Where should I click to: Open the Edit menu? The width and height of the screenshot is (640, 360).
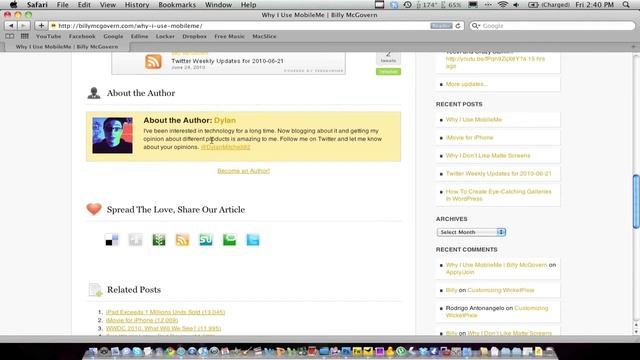coord(84,5)
